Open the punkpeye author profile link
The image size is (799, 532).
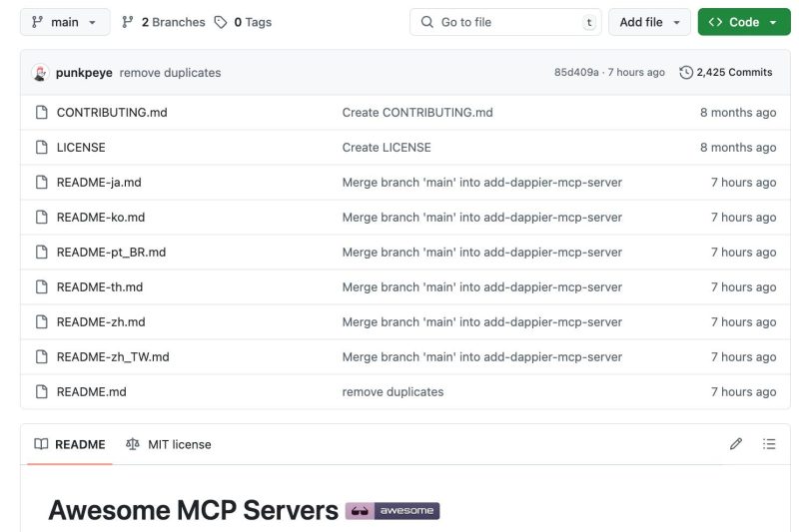84,73
